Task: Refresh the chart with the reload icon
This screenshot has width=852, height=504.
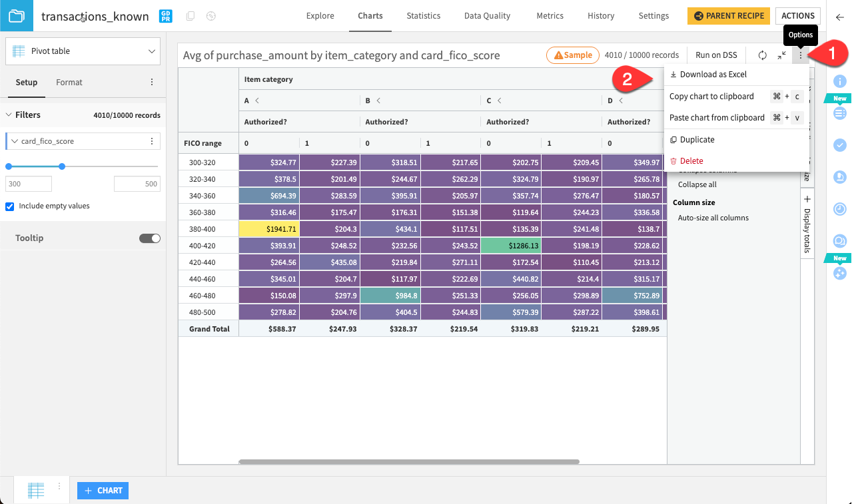Action: (x=763, y=55)
